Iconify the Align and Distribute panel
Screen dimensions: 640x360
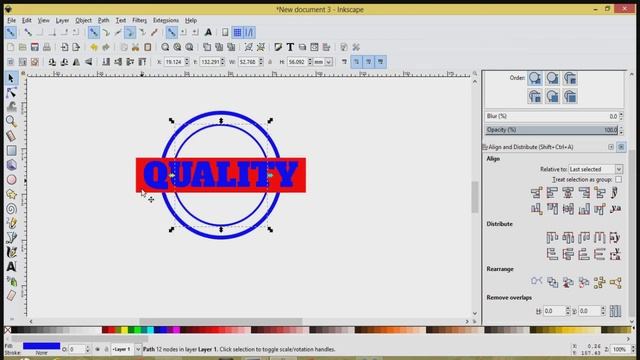coord(611,147)
